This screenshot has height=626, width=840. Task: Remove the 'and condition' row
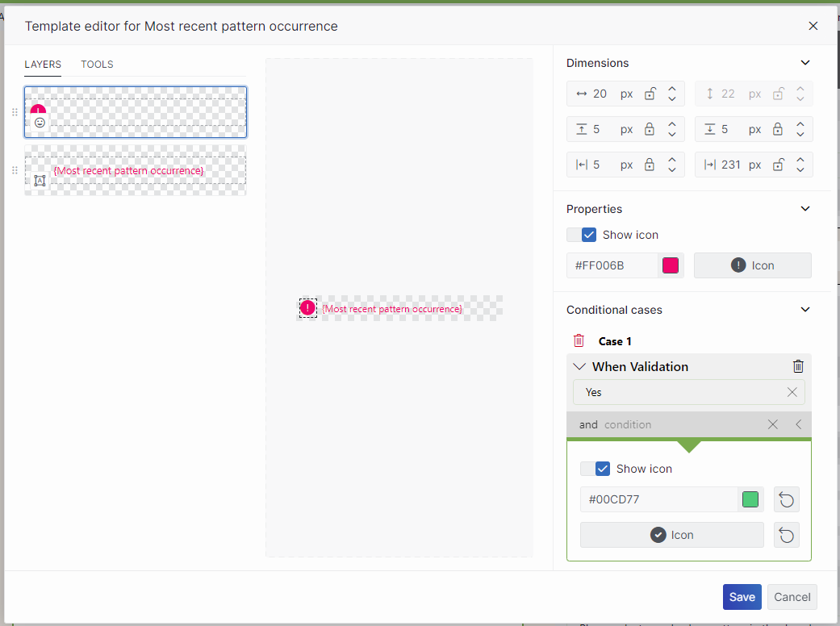(x=772, y=424)
